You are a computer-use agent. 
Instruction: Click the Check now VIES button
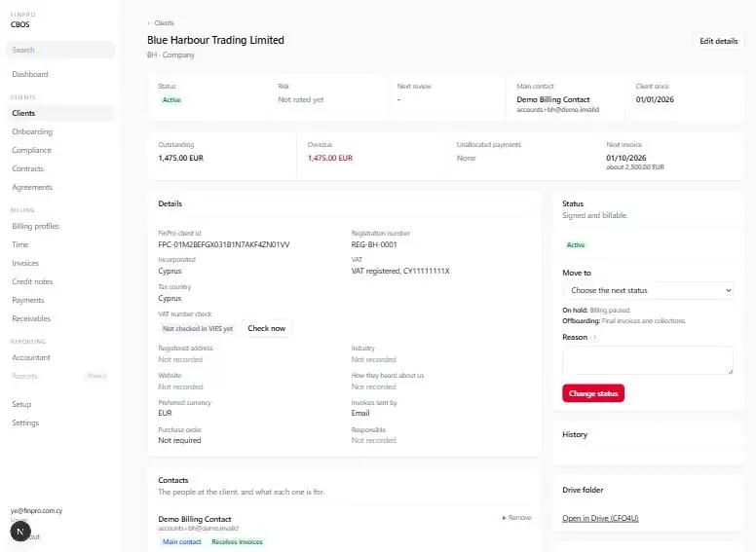267,328
